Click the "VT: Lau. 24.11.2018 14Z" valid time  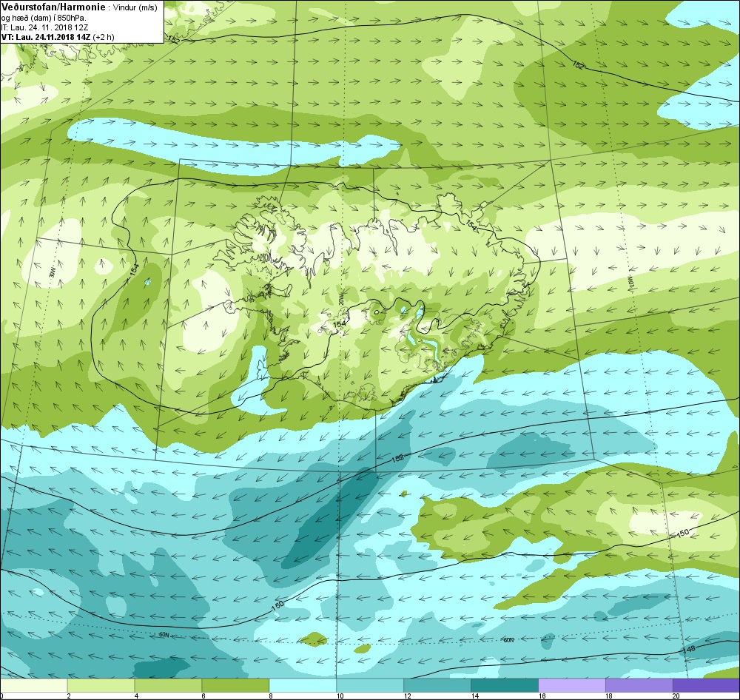tap(46, 37)
